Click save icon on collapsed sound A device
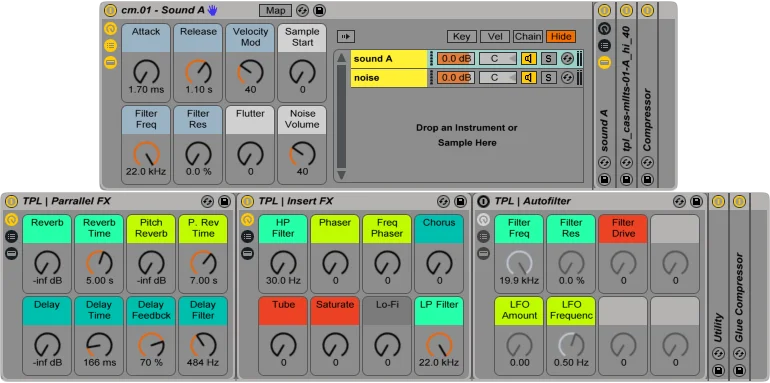770x383 pixels. point(605,179)
